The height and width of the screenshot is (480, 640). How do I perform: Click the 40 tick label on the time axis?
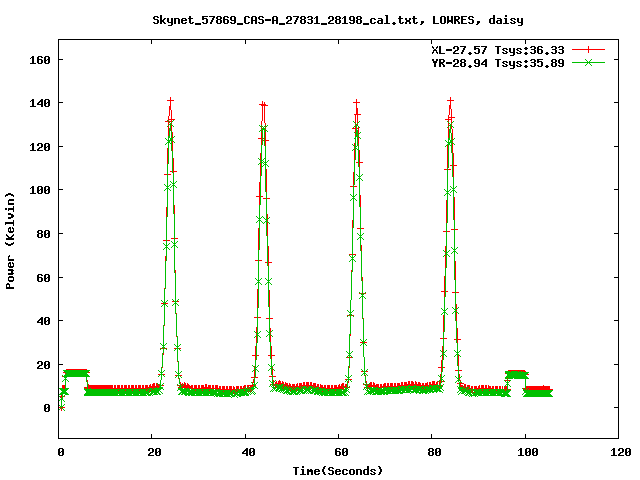pyautogui.click(x=248, y=452)
